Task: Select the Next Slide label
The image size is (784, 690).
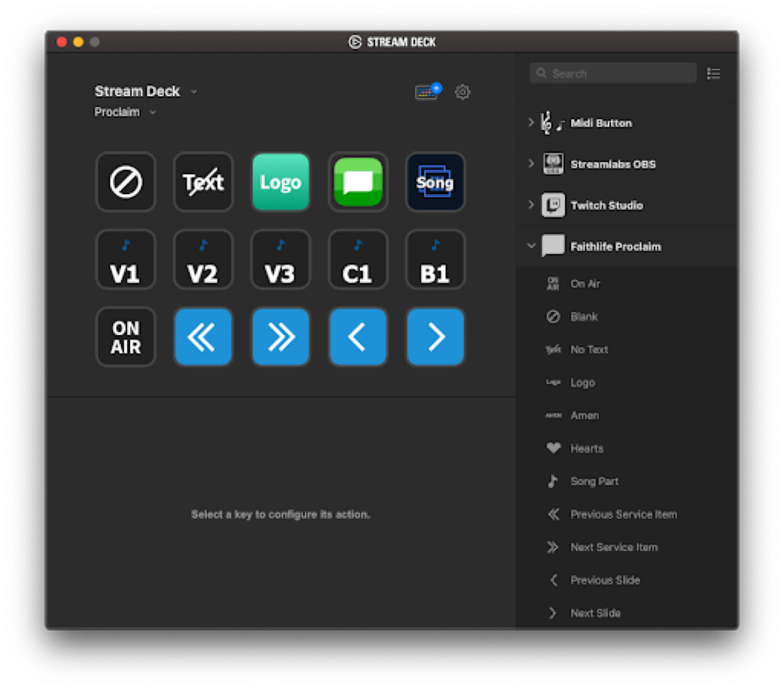Action: [x=595, y=613]
